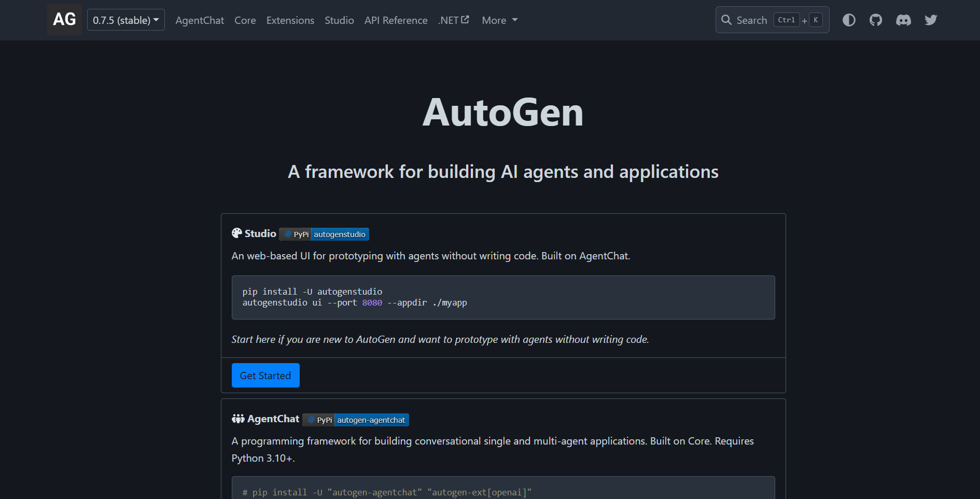Image resolution: width=980 pixels, height=499 pixels.
Task: Click the AgentChat card heading
Action: tap(273, 419)
